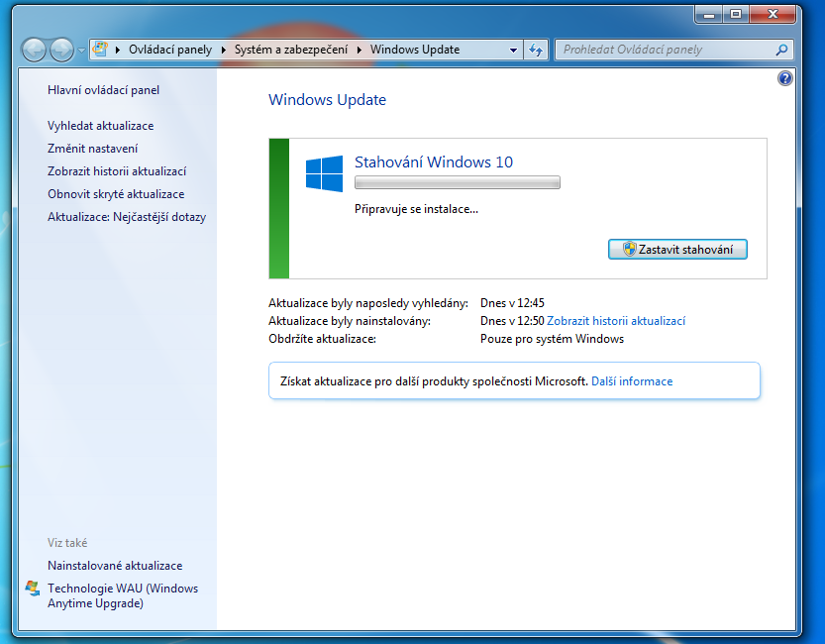Click the Windows 10 download progress bar
825x644 pixels.
[x=458, y=182]
